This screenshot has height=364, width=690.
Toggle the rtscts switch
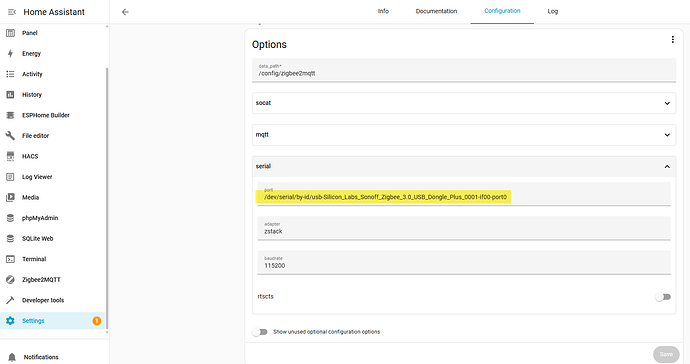coord(663,297)
